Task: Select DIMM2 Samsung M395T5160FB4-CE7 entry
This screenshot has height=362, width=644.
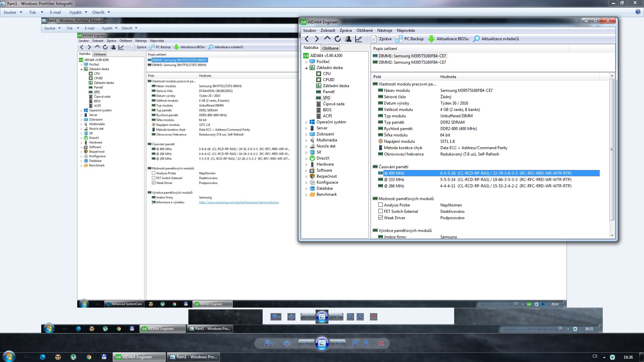Action: click(x=412, y=62)
